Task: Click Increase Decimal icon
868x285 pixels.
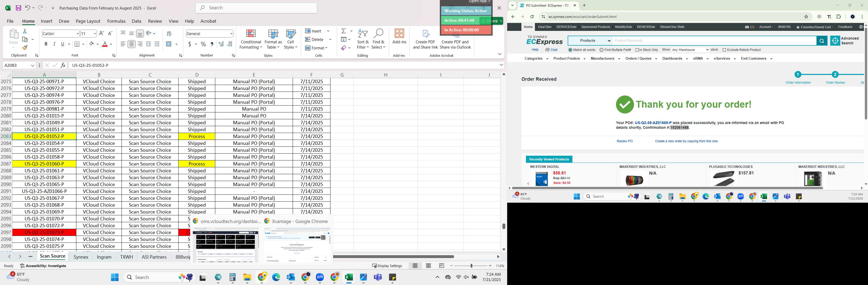Action: coord(221,44)
